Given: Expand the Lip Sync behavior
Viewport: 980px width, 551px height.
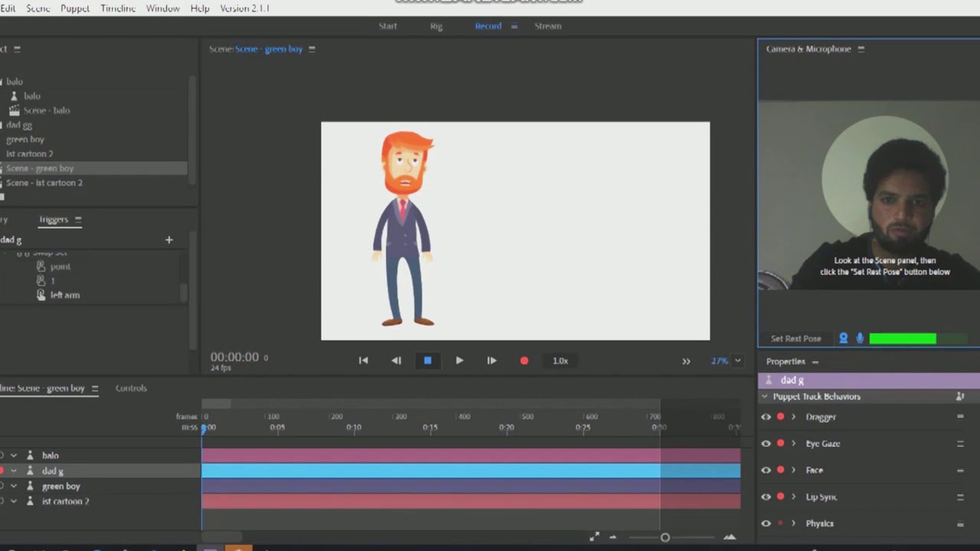Looking at the screenshot, I should point(793,497).
